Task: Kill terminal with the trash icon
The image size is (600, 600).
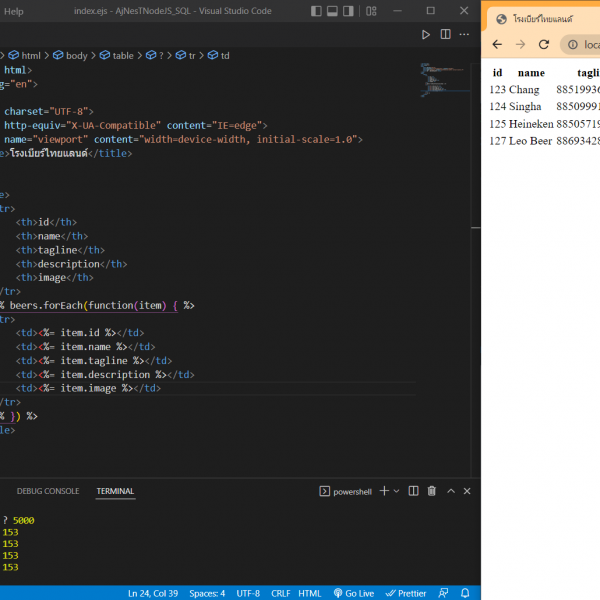Action: 432,491
